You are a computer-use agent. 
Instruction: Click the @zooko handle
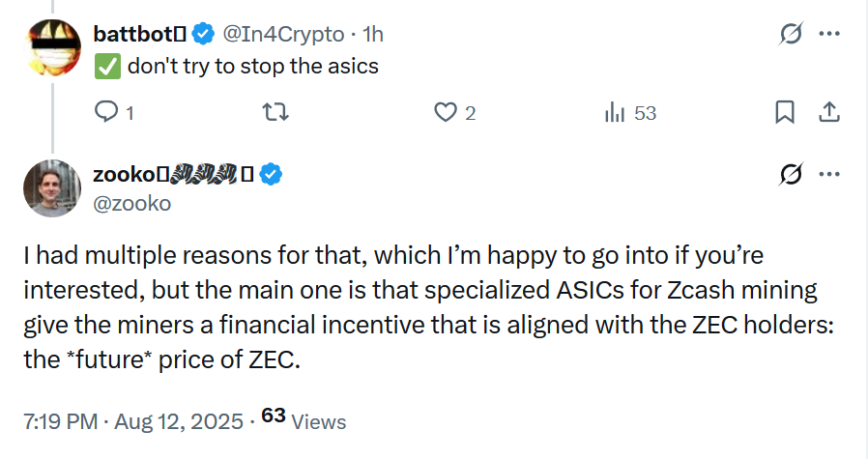132,204
